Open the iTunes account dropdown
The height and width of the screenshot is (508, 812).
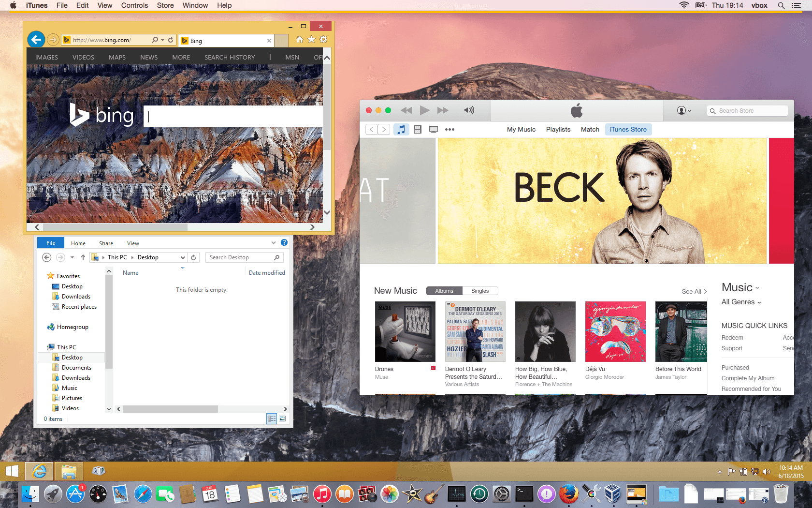click(684, 110)
